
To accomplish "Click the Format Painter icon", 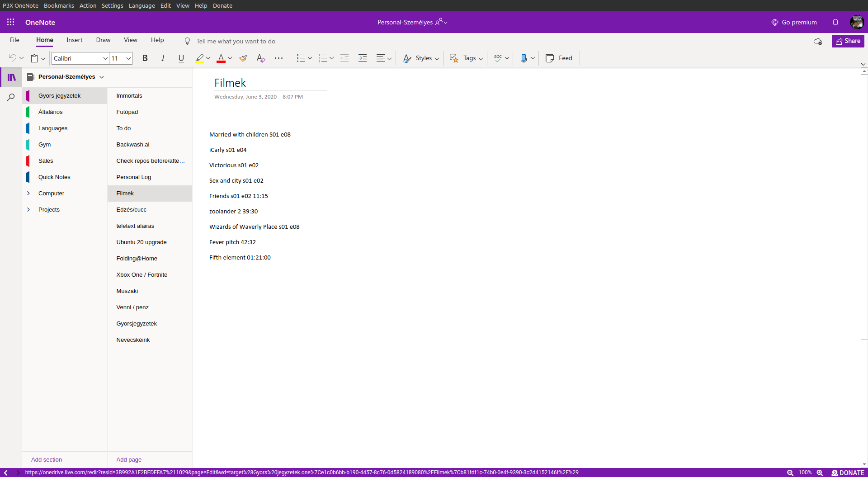I will pos(243,58).
